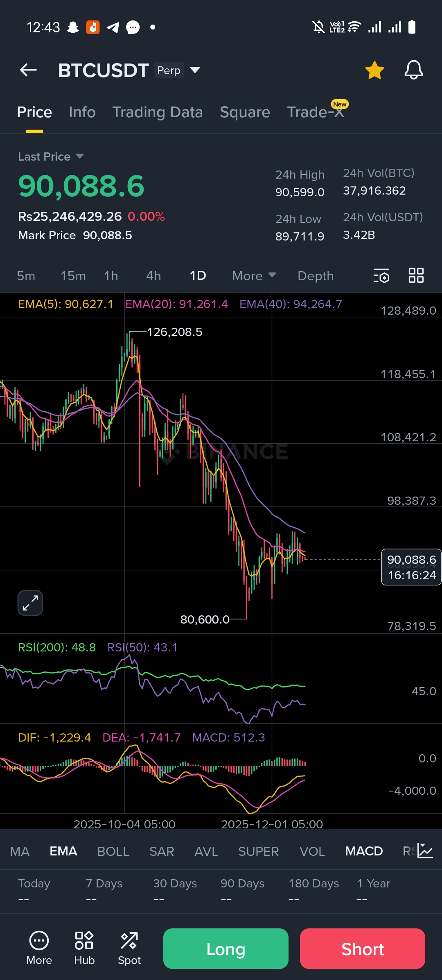Tap the RSI(200) indicator label
Image resolution: width=442 pixels, height=980 pixels.
tap(57, 647)
